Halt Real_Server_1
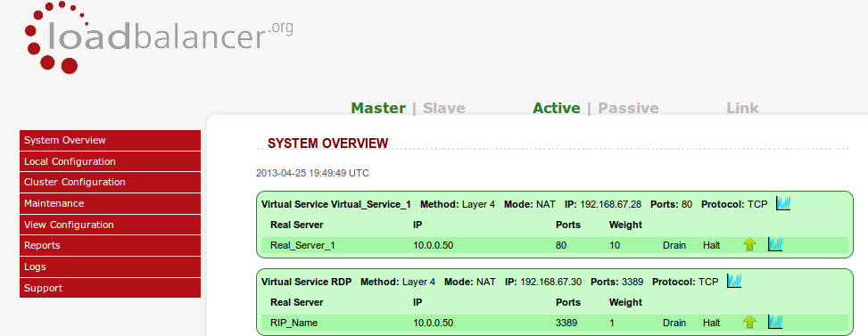Image resolution: width=868 pixels, height=336 pixels. coord(711,245)
